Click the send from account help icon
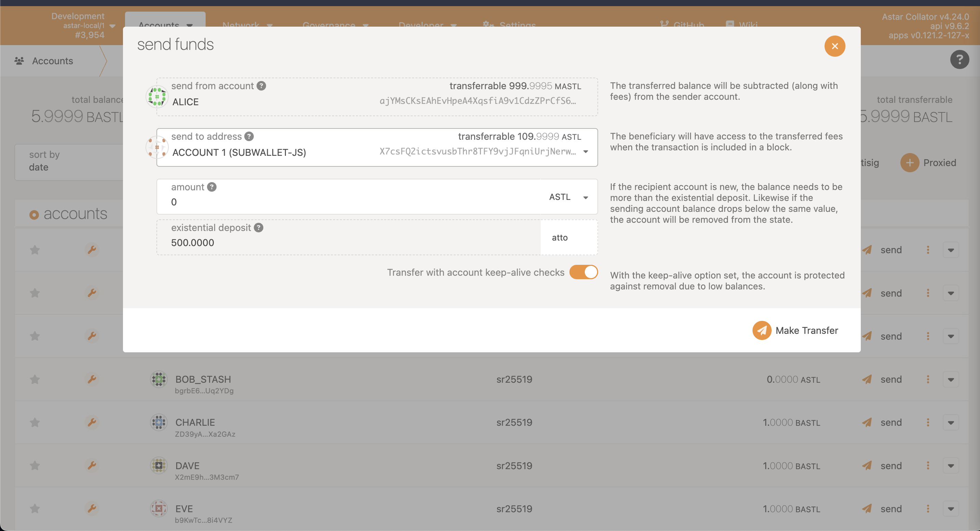The image size is (980, 531). (261, 86)
